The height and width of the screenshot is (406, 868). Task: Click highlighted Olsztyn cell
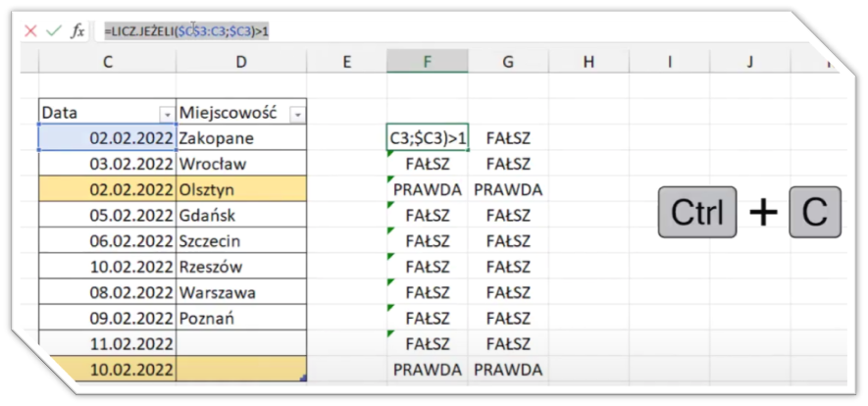[x=241, y=190]
